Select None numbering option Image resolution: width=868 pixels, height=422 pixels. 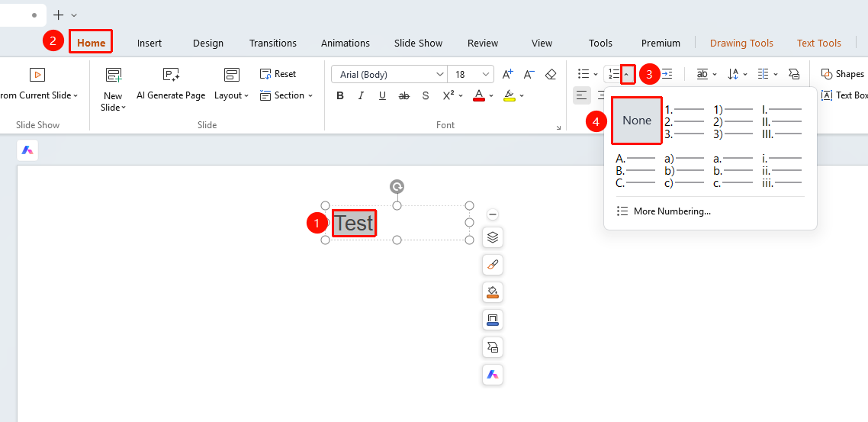(x=637, y=120)
